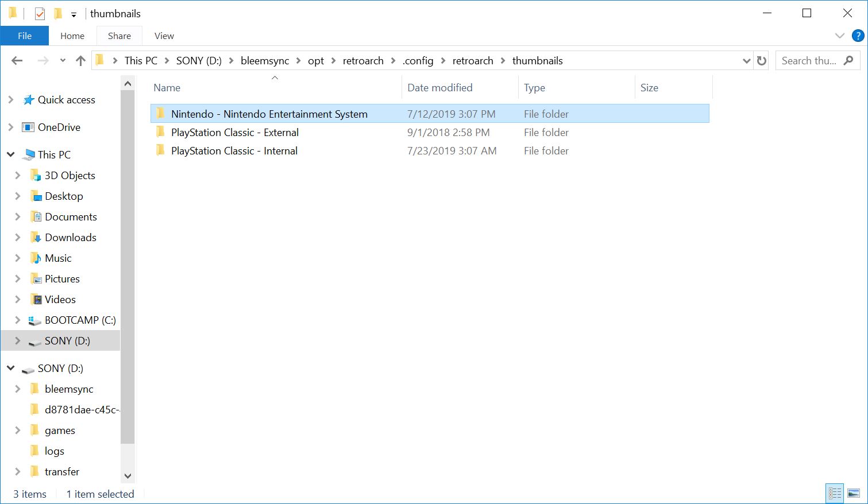Click the Videos folder icon
The height and width of the screenshot is (504, 868).
click(36, 300)
